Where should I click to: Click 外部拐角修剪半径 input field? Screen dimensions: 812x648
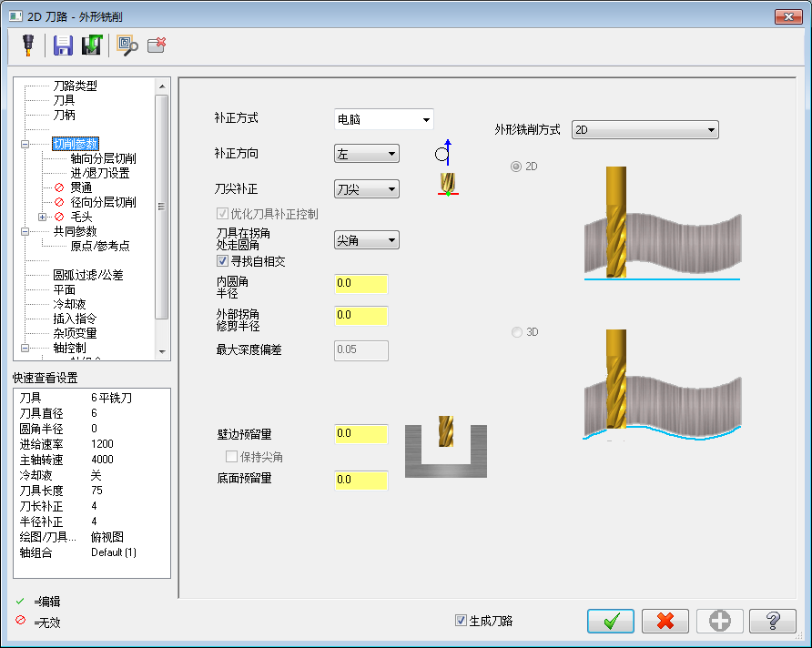[x=361, y=316]
